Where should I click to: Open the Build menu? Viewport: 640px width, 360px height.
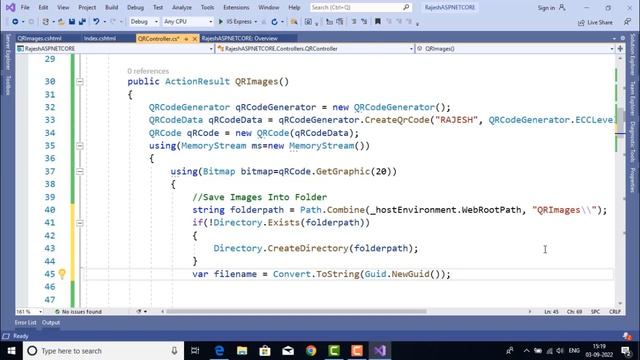[111, 7]
